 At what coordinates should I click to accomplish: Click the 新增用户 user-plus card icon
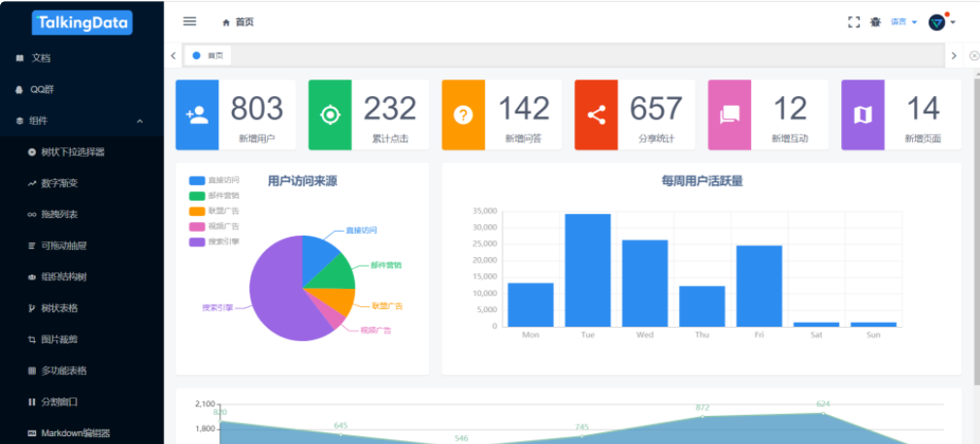pyautogui.click(x=197, y=115)
